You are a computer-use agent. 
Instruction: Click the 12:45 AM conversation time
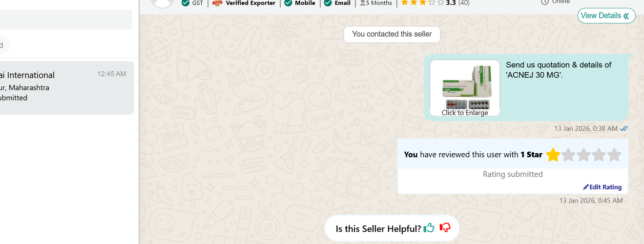tap(111, 74)
